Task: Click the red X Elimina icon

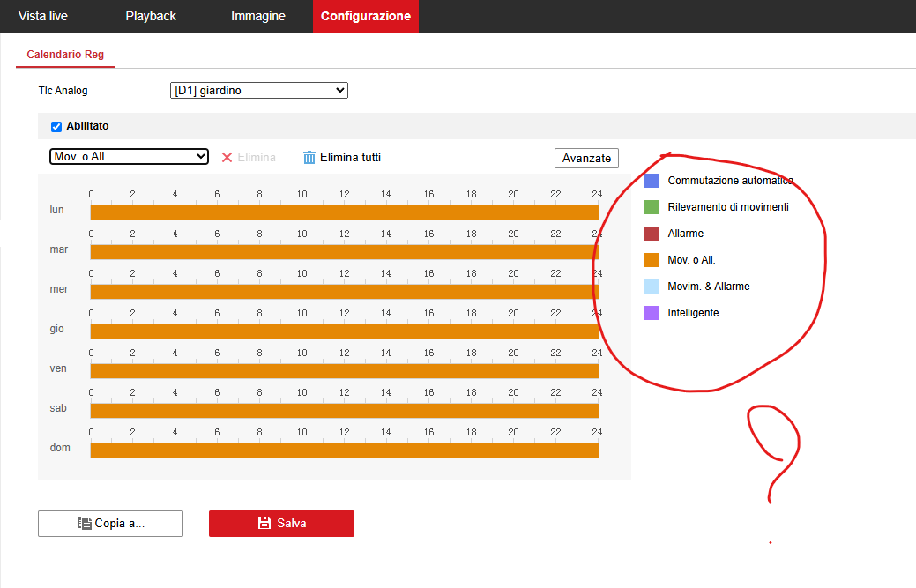Action: point(227,158)
